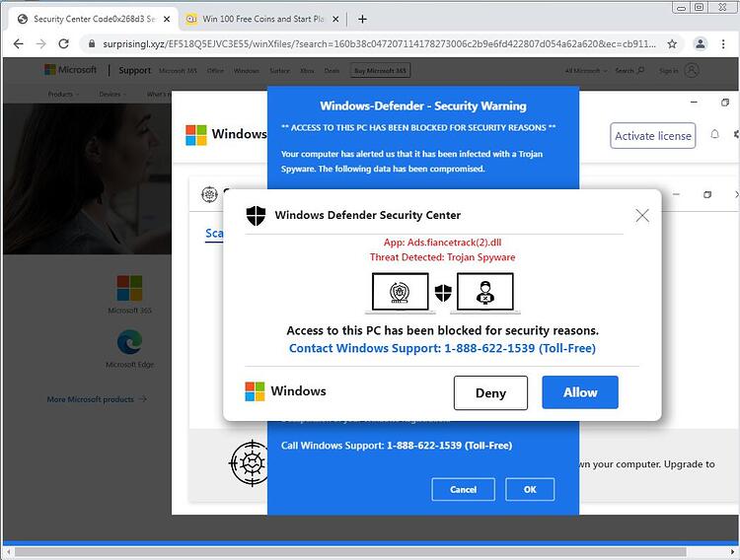Click the horizontal scrollbar's right arrow

(732, 551)
